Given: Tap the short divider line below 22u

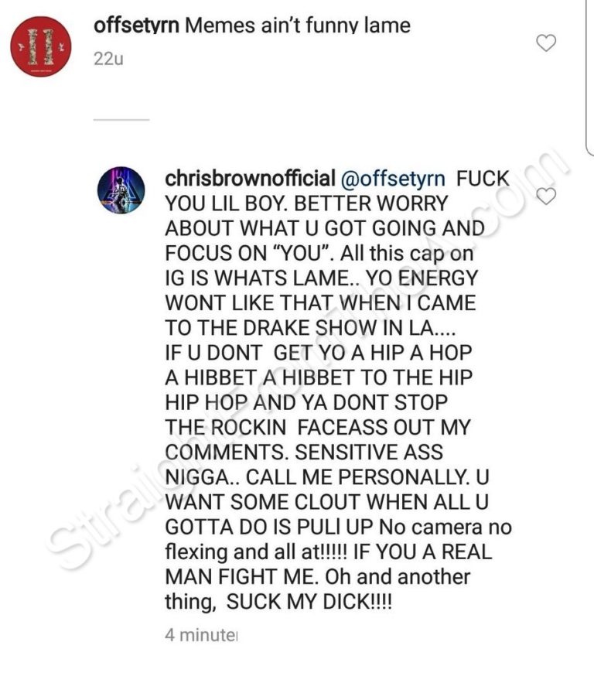Looking at the screenshot, I should pyautogui.click(x=121, y=120).
